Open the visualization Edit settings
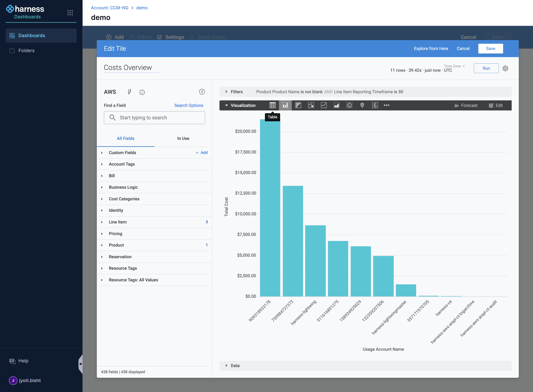Viewport: 533px width, 392px height. click(x=495, y=105)
